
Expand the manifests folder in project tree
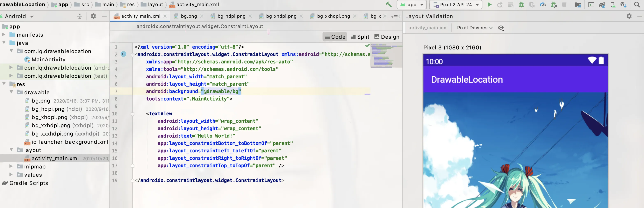pos(4,35)
